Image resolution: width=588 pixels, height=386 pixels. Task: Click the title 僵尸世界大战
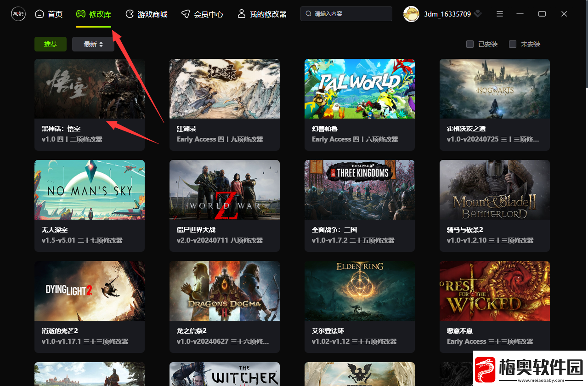(x=196, y=230)
